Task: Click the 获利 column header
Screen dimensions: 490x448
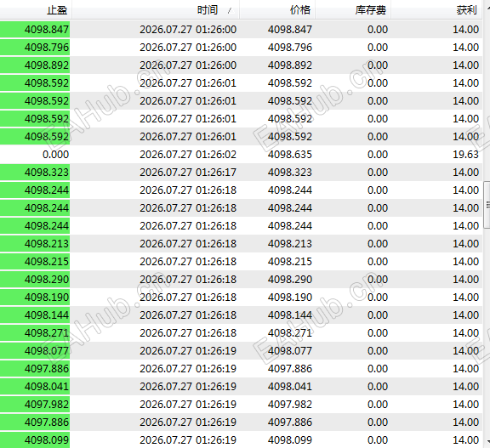Action: (437, 10)
